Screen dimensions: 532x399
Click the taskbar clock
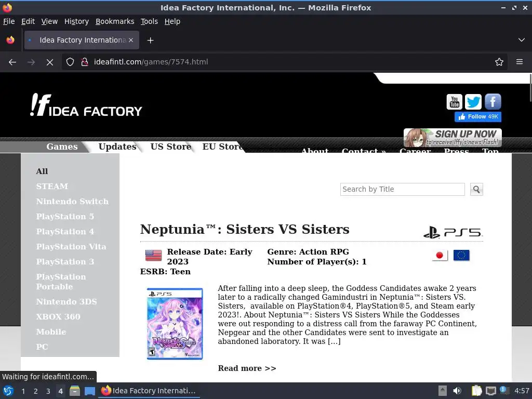pos(522,391)
